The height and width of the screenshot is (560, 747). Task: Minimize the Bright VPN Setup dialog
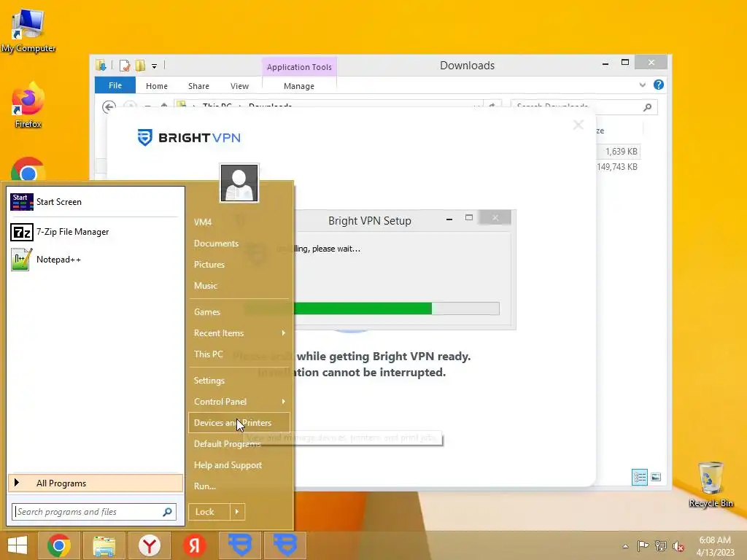point(449,219)
